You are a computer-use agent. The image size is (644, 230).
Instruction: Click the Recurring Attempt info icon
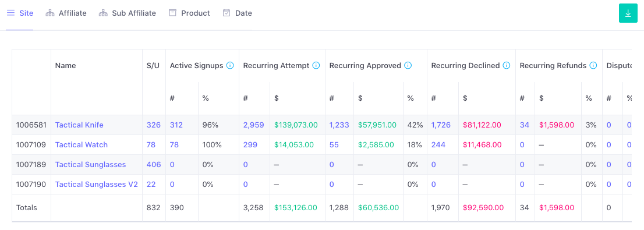[316, 65]
